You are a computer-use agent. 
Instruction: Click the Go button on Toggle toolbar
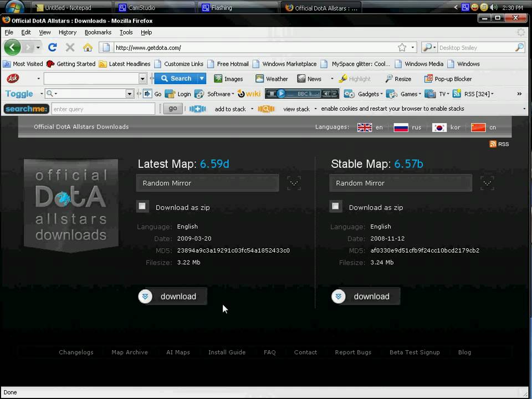tap(152, 94)
